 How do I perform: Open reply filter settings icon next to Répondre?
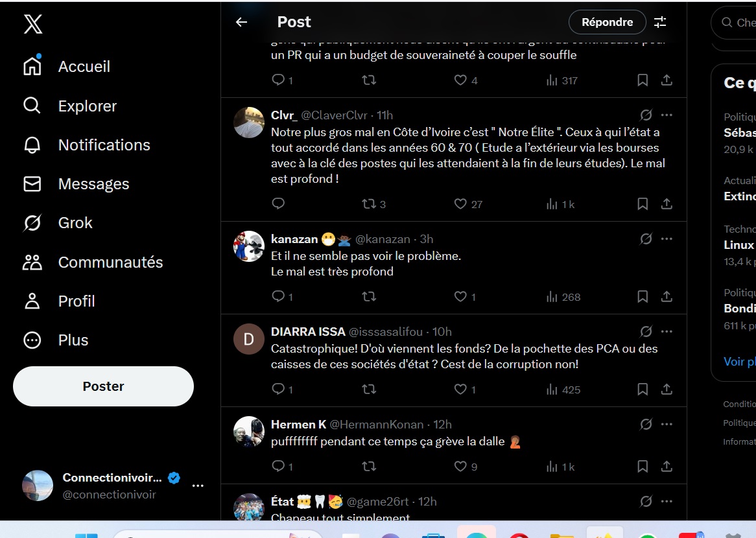[x=660, y=22]
